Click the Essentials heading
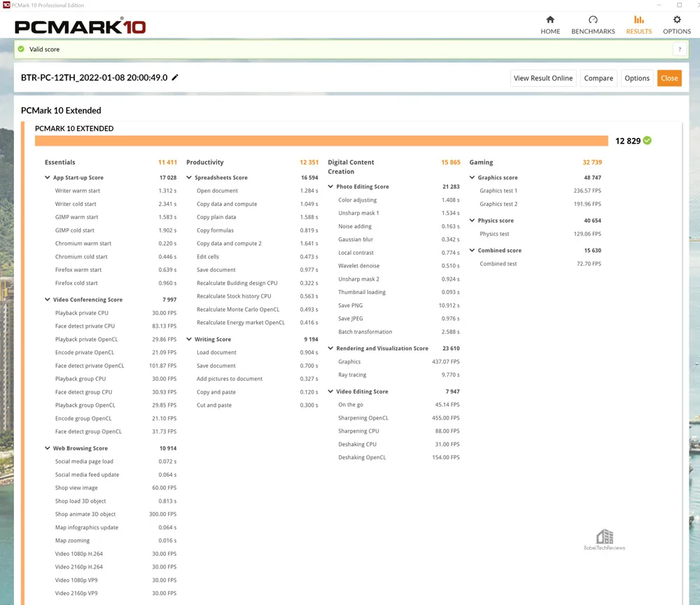This screenshot has height=605, width=700. (59, 162)
